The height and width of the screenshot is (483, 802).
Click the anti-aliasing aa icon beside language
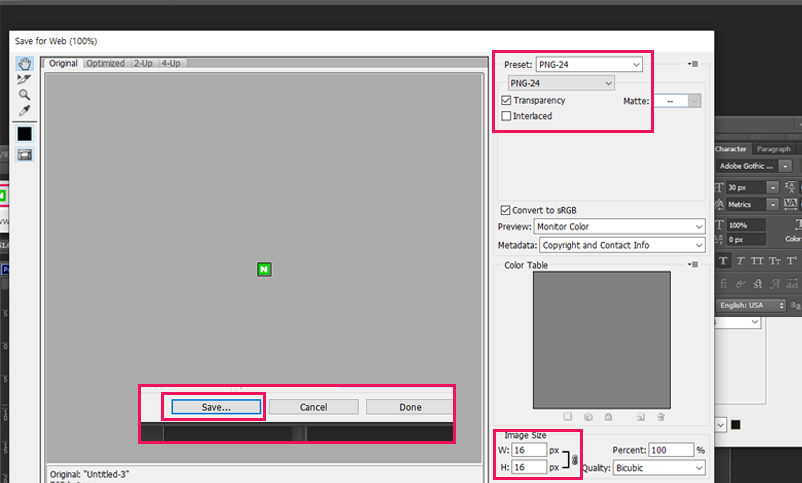pos(795,305)
